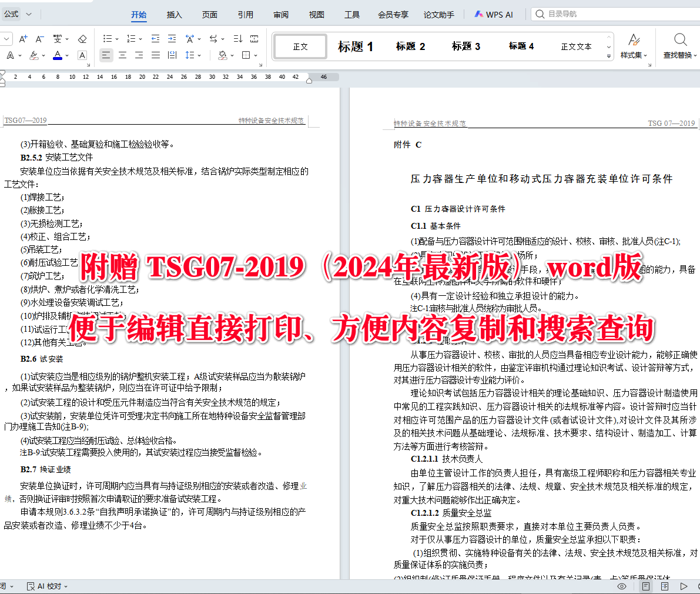Screen dimensions: 700x594
Task: Apply 标题 4 style
Action: tap(521, 46)
